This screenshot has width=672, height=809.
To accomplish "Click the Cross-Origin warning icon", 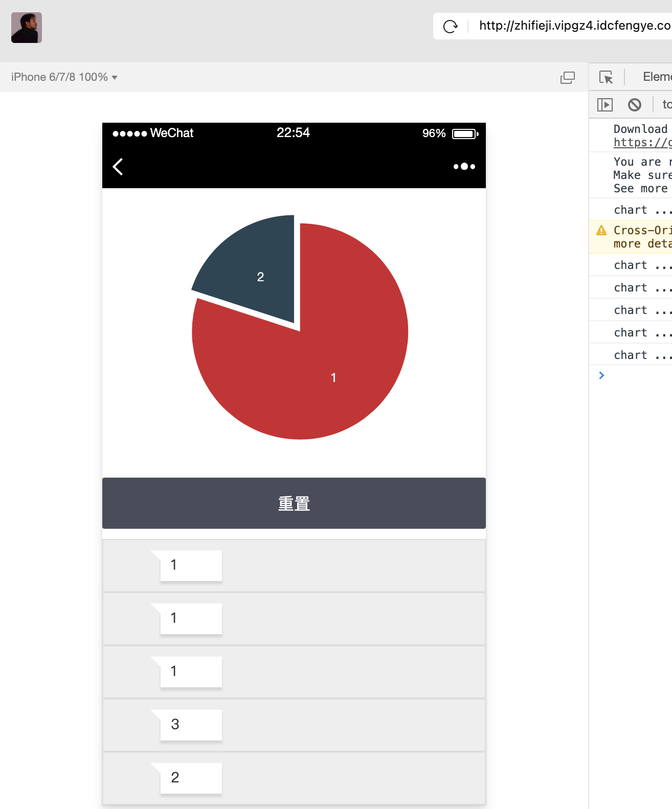I will tap(601, 231).
